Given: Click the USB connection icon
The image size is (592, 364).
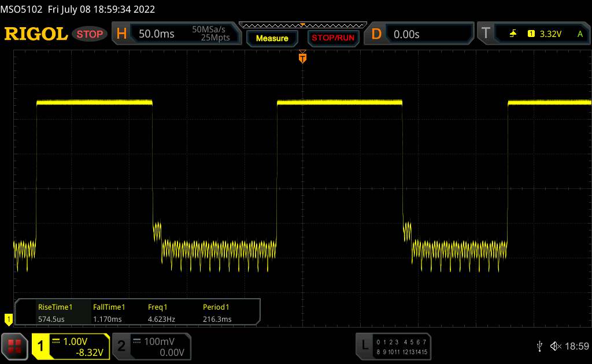Looking at the screenshot, I should [x=539, y=346].
